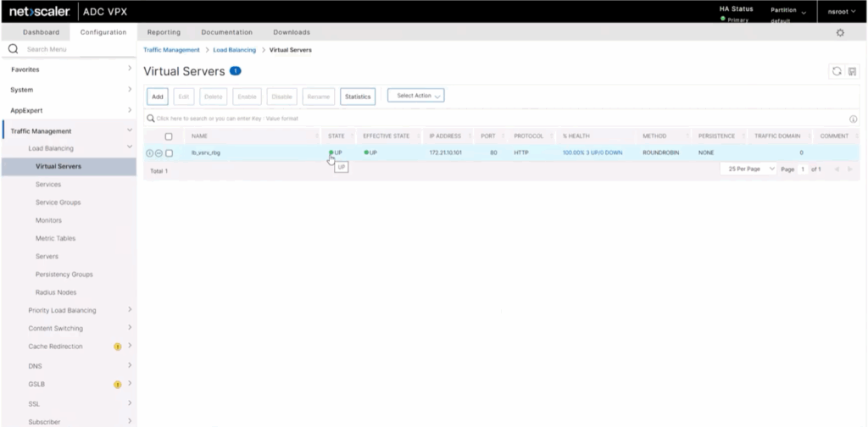Follow the Load Balancing breadcrumb link
Image resolution: width=868 pixels, height=427 pixels.
point(235,50)
